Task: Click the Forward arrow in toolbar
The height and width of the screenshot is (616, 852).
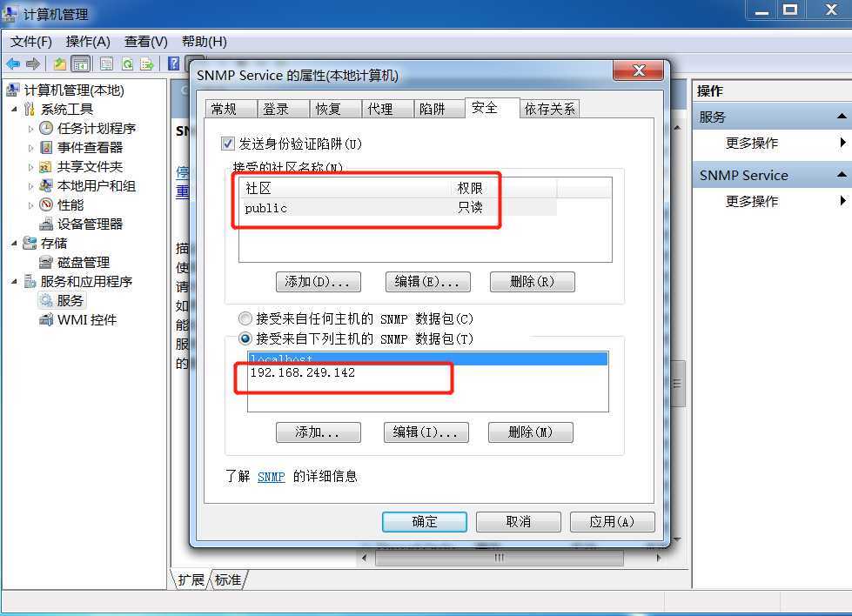Action: tap(33, 64)
